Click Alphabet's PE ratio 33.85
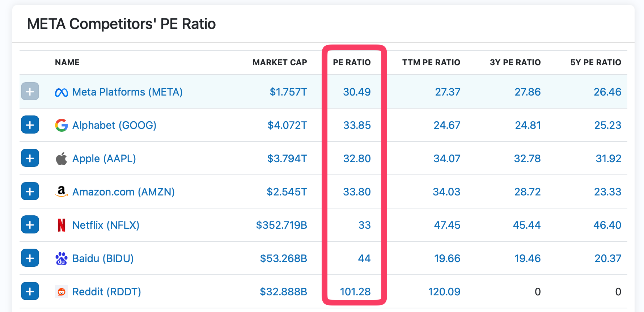The image size is (644, 312). (357, 125)
